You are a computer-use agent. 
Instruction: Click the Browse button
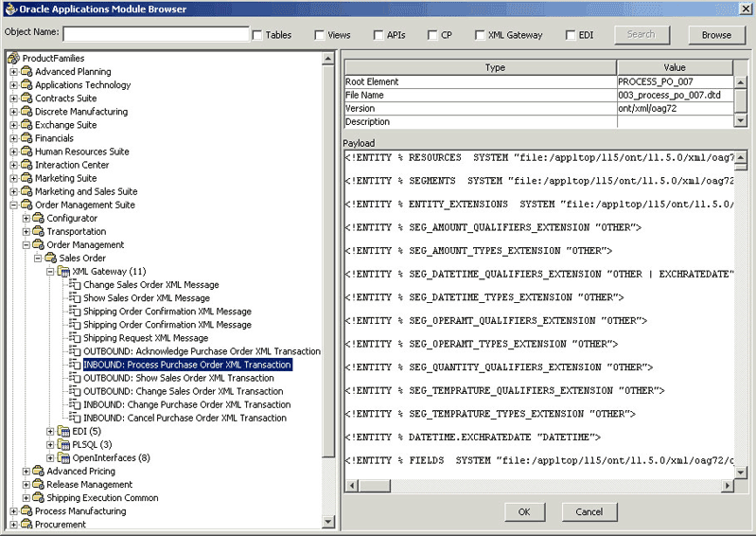tap(716, 35)
